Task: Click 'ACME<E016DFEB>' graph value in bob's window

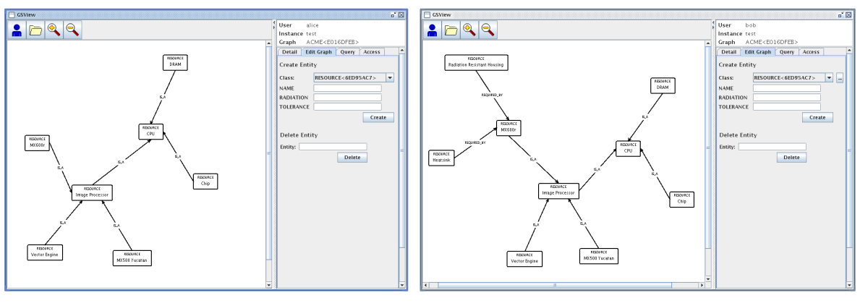Action: (772, 42)
